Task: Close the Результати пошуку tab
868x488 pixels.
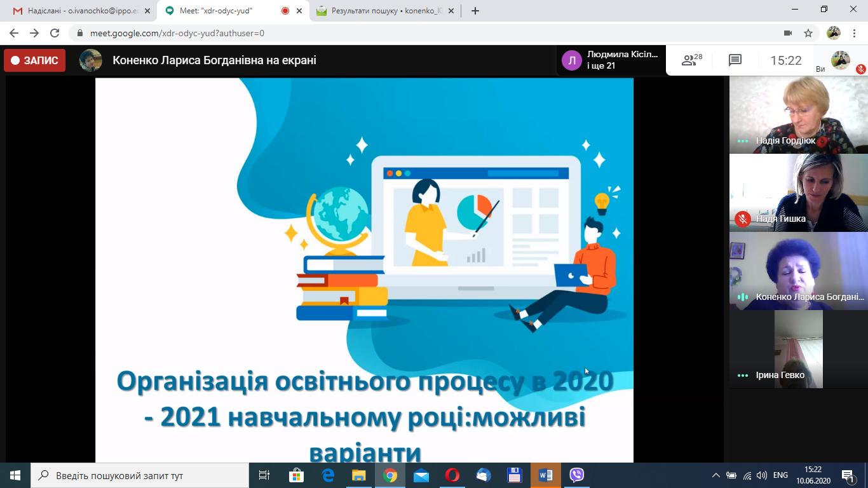Action: pos(451,11)
